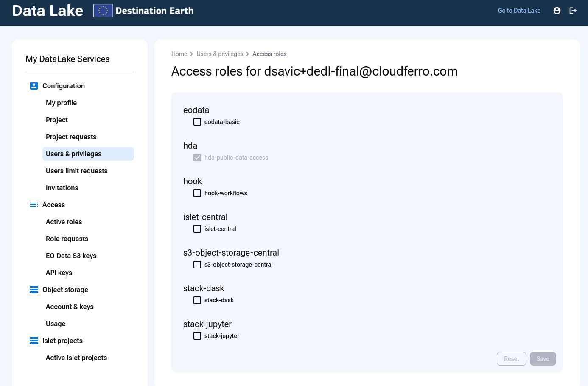Click the Configuration section person icon
This screenshot has height=386, width=588.
pos(34,86)
